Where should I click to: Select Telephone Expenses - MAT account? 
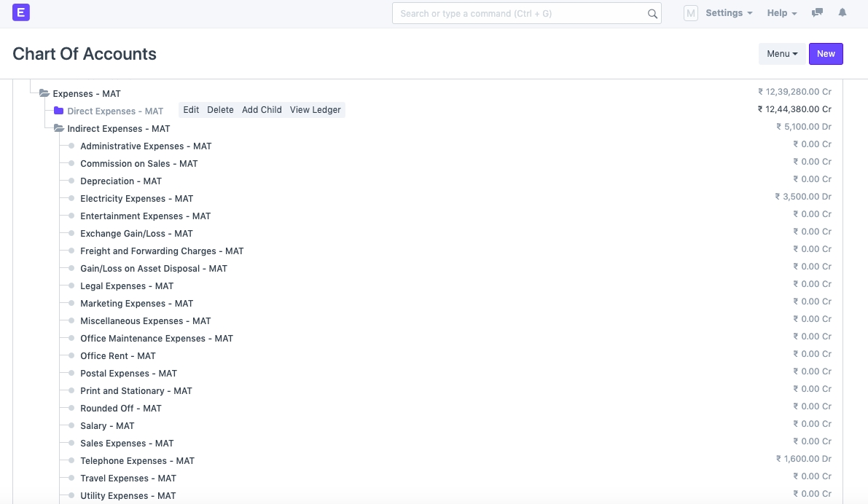(137, 461)
